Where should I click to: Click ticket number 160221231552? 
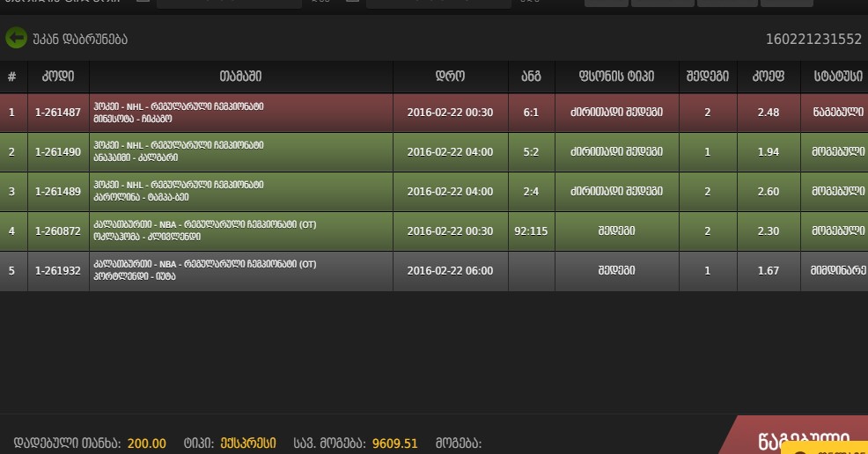click(813, 40)
